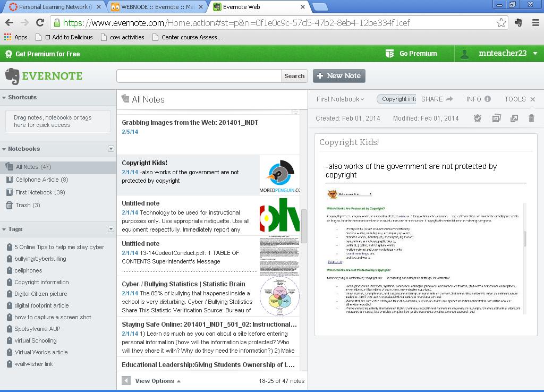Click the First Notebook icon in sidebar

pos(10,192)
